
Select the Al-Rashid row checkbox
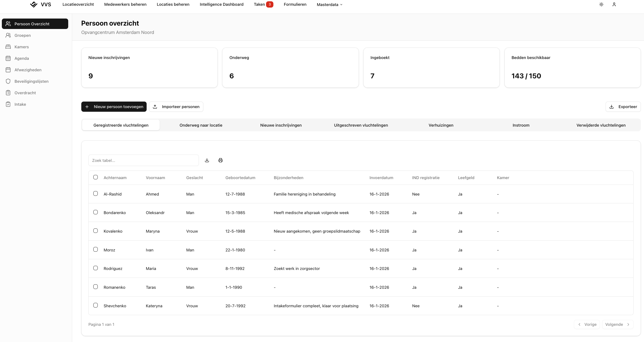[x=96, y=194]
